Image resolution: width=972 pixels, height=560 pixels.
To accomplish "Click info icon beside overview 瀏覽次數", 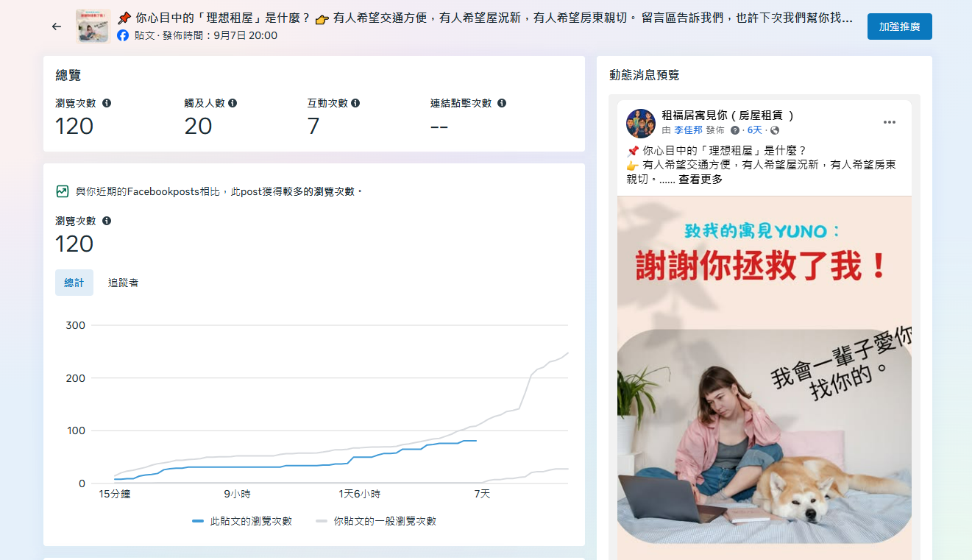I will [107, 104].
